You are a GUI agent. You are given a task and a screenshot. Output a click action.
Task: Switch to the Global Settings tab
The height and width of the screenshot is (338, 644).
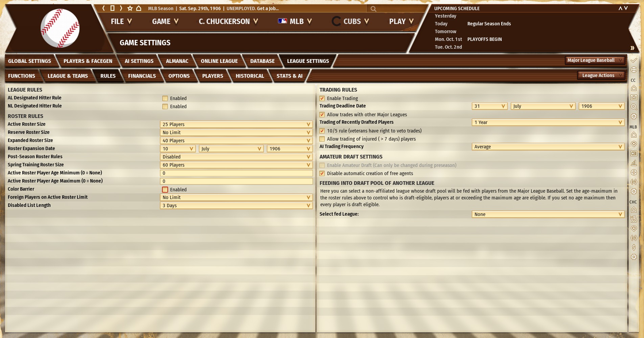[29, 61]
